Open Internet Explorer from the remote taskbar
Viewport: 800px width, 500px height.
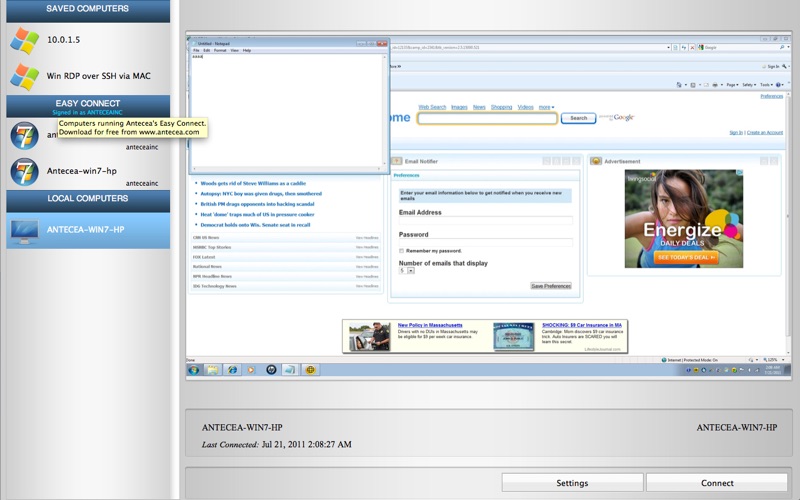[233, 370]
